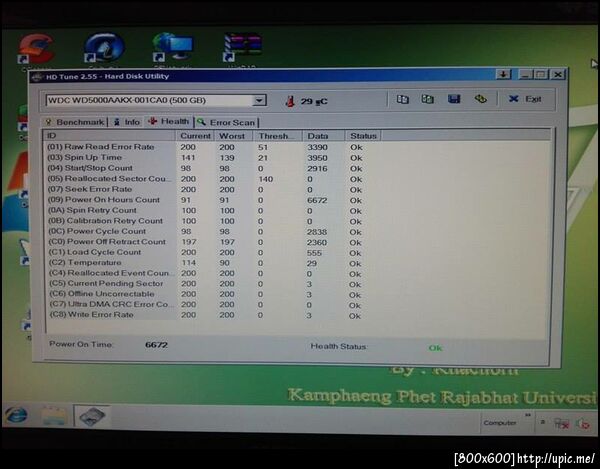The height and width of the screenshot is (469, 600).
Task: Select the Health tab
Action: pyautogui.click(x=169, y=121)
